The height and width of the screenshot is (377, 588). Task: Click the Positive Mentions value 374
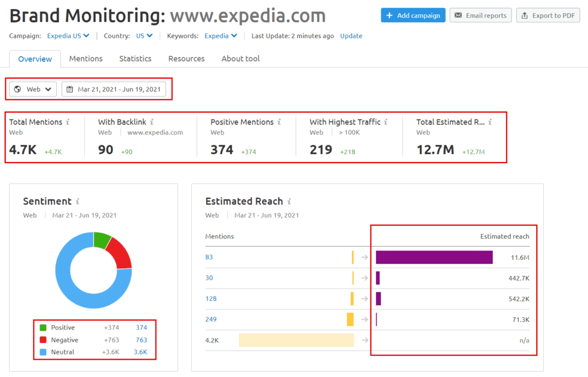pyautogui.click(x=222, y=150)
